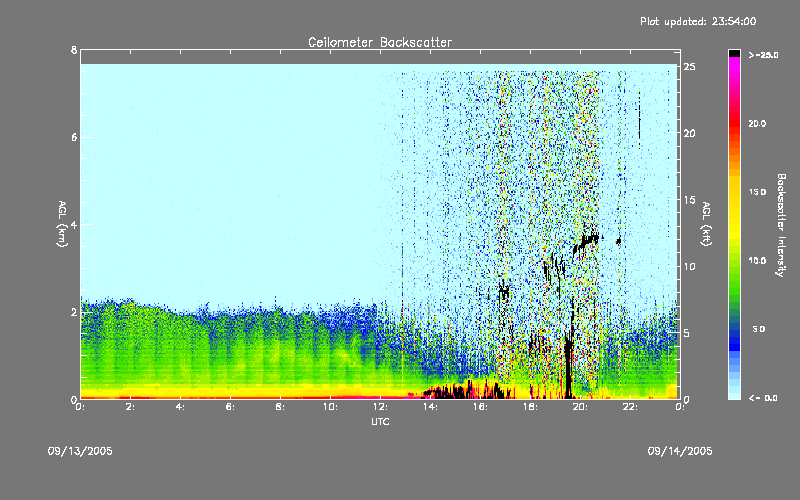Select the "12:" UTC hour tick

pos(381,407)
